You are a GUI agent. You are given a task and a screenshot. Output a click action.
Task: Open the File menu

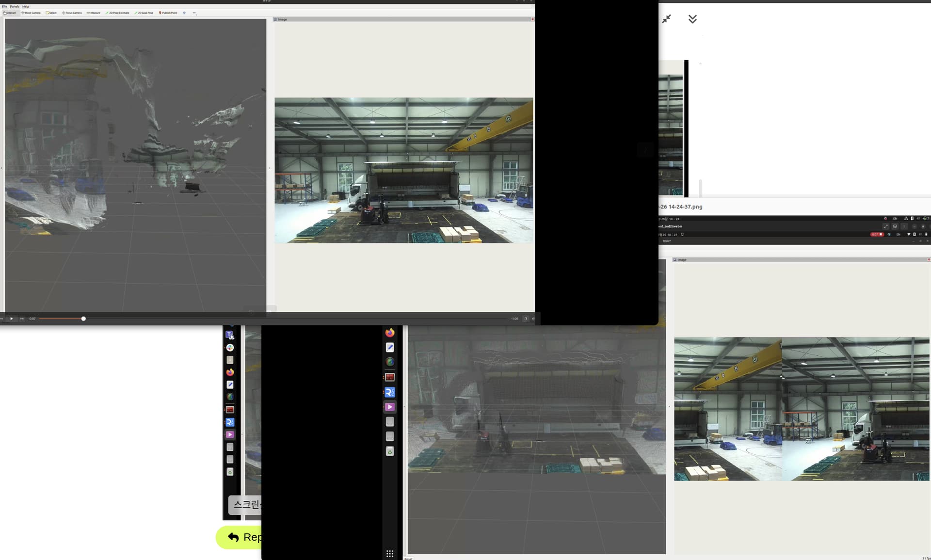(4, 7)
